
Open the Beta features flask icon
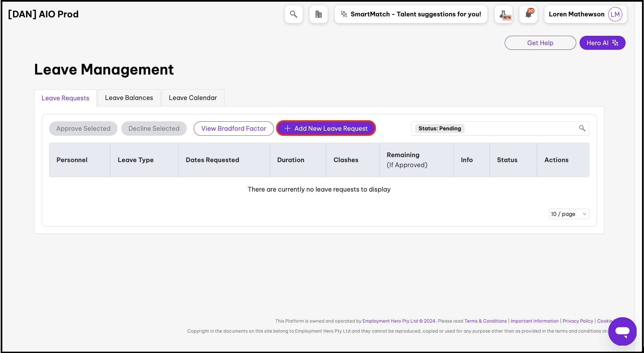tap(504, 14)
